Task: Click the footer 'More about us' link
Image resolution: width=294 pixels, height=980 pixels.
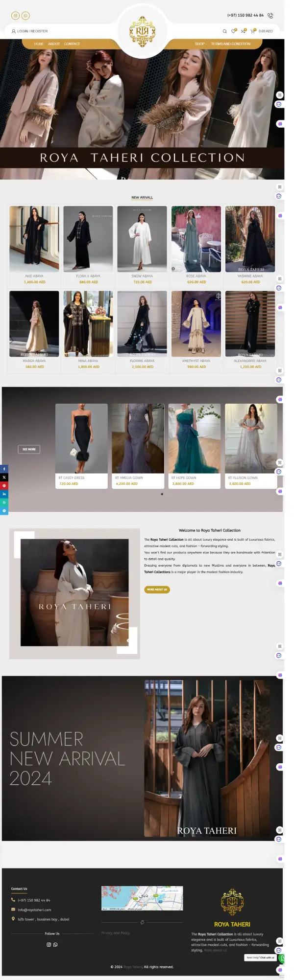Action: point(215,950)
